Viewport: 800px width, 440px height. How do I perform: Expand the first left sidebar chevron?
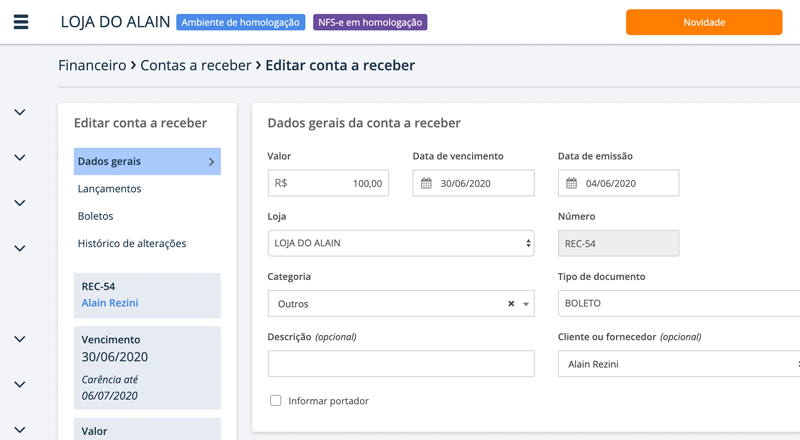tap(19, 112)
